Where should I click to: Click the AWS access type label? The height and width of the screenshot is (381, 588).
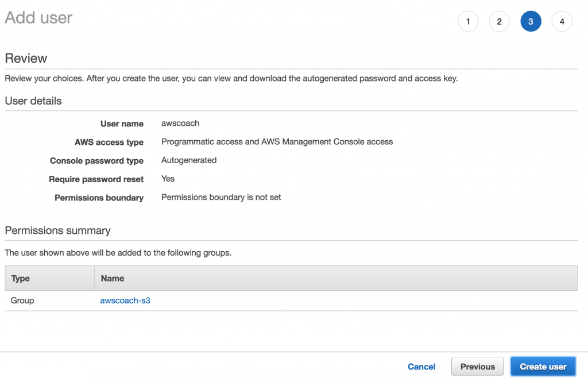109,143
